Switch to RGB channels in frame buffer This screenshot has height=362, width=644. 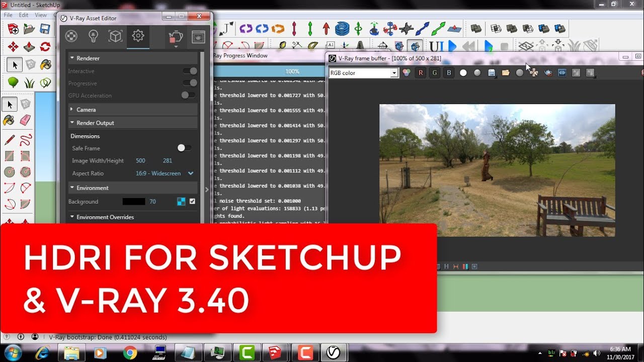point(407,73)
